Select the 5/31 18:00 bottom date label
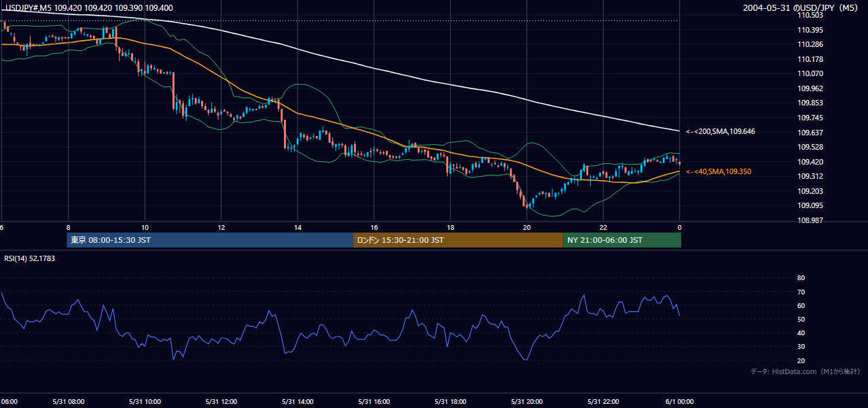The height and width of the screenshot is (408, 868). click(450, 402)
